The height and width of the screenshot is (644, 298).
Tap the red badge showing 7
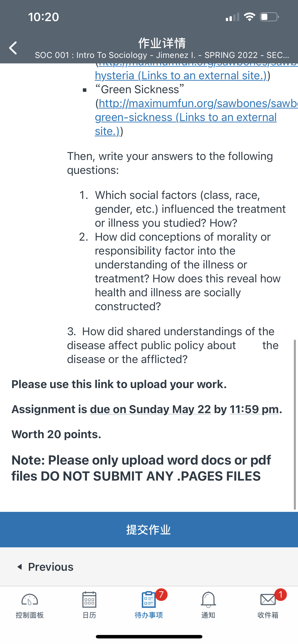[x=161, y=594]
